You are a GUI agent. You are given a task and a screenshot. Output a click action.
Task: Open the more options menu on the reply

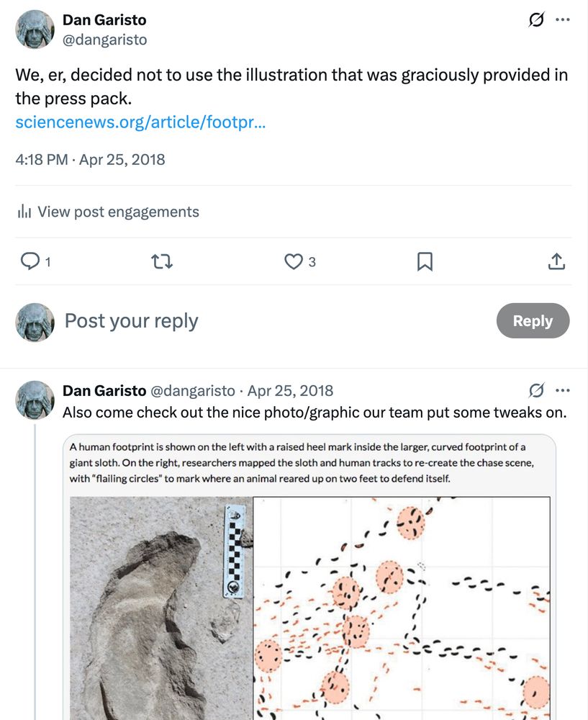563,390
